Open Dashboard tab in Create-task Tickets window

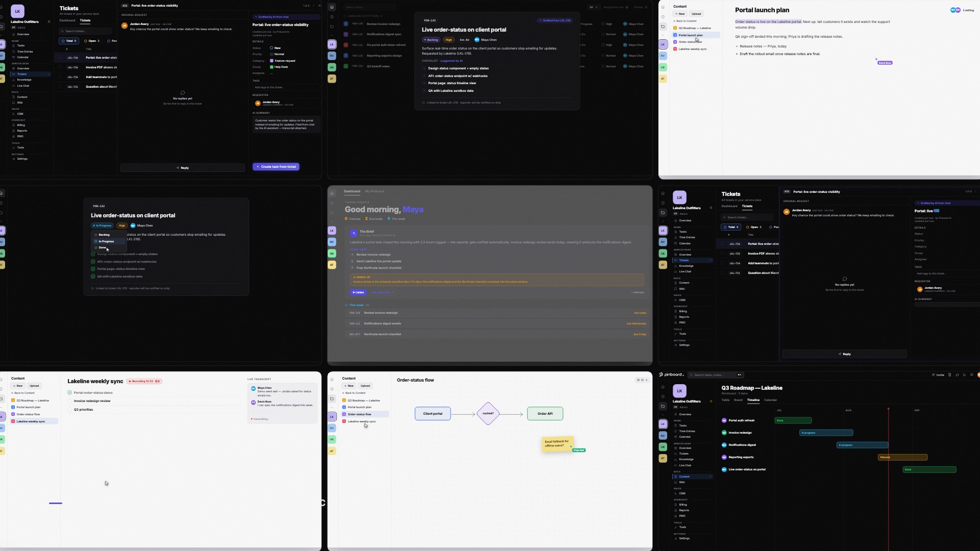point(67,20)
